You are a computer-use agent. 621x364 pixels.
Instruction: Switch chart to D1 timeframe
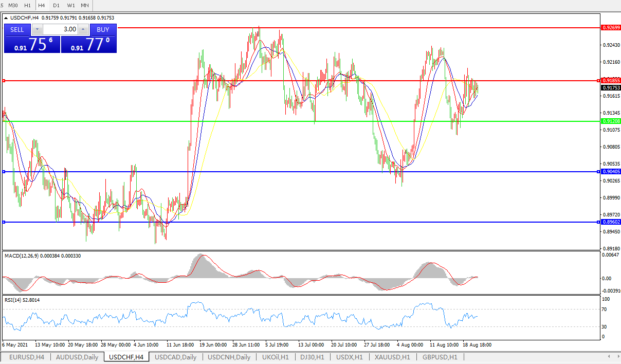click(x=56, y=5)
